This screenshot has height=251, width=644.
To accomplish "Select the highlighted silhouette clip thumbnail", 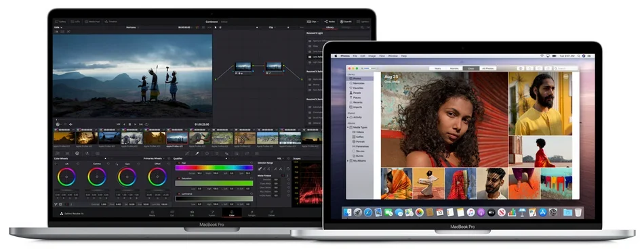I will coord(177,138).
